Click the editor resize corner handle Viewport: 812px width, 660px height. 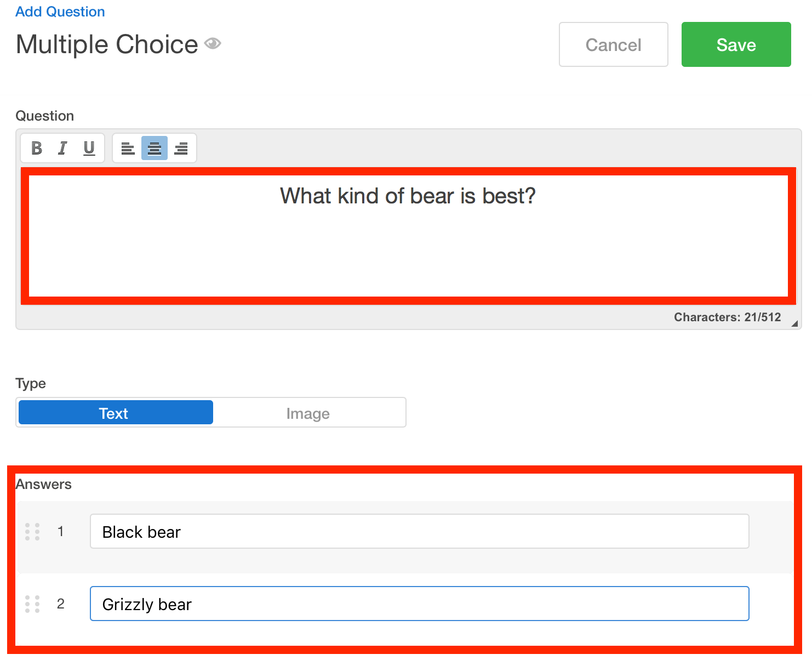pos(793,323)
